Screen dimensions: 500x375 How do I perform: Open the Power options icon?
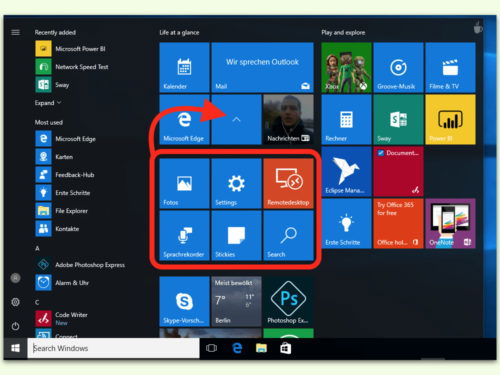[15, 326]
